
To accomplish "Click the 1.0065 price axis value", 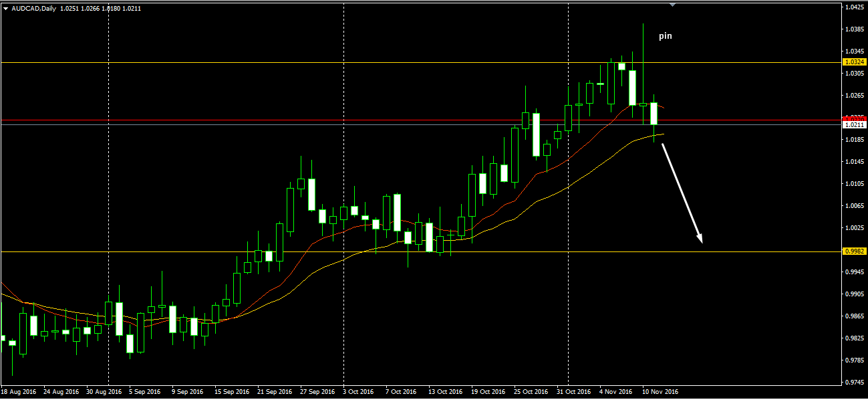I will coord(855,206).
